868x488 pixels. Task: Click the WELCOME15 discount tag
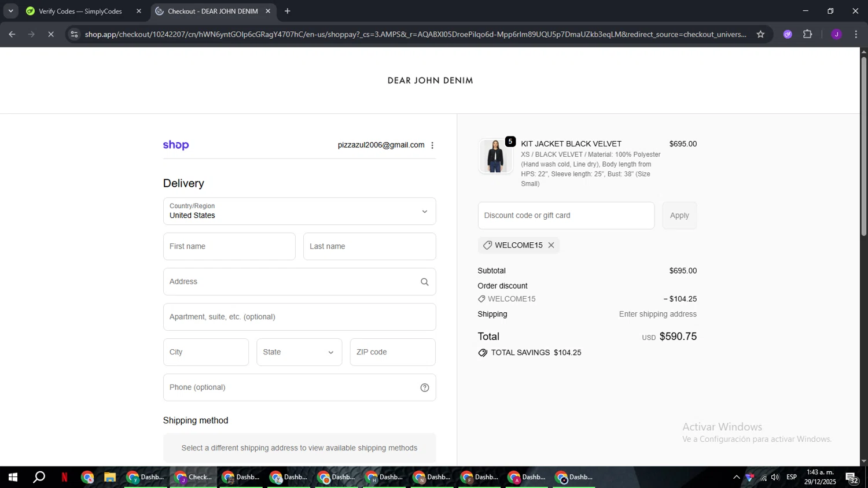click(518, 245)
